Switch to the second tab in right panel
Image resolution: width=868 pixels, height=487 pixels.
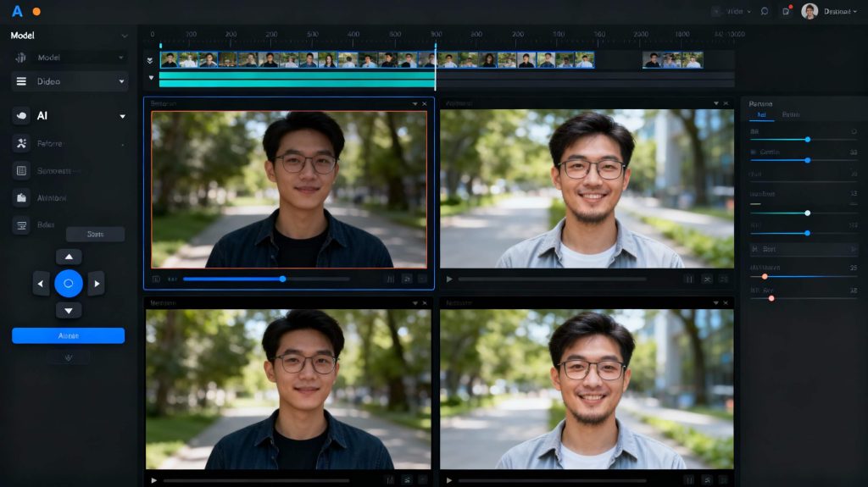tap(790, 114)
